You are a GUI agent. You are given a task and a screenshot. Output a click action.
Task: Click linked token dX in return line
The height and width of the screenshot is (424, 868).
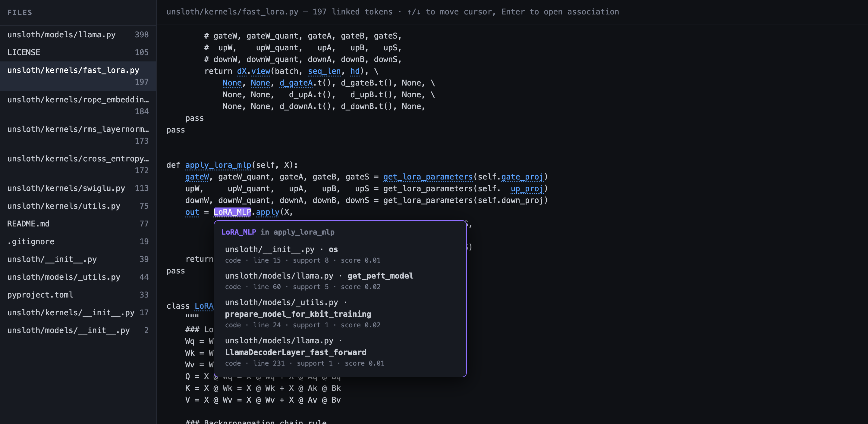(242, 71)
